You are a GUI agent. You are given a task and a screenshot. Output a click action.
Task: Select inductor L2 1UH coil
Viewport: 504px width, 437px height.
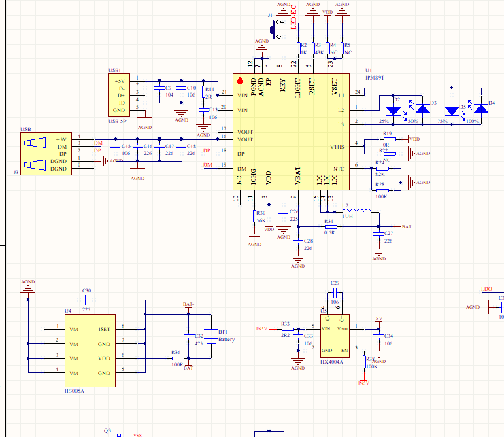[x=357, y=211]
